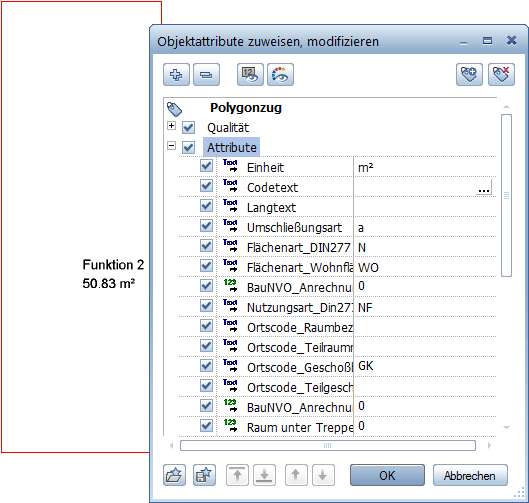Move attribute to top arrow button

coord(238,475)
